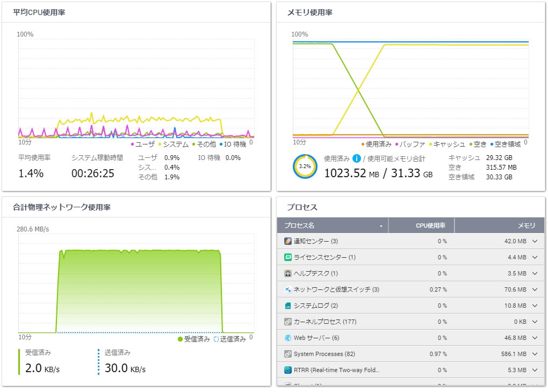This screenshot has width=548, height=392.
Task: Click the RTRR sync process icon
Action: tap(288, 370)
